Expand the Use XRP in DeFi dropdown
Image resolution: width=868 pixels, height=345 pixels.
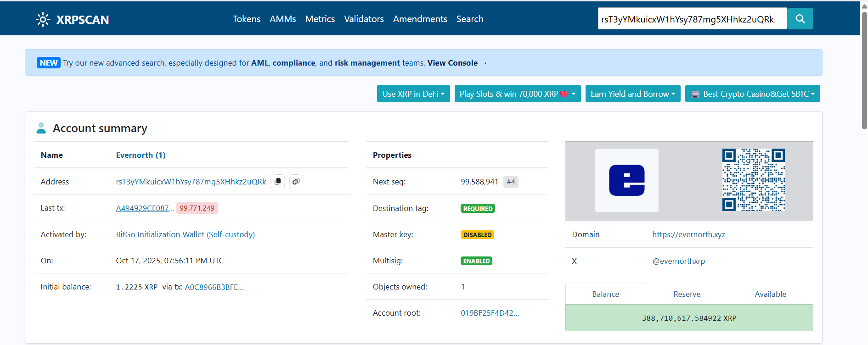413,94
